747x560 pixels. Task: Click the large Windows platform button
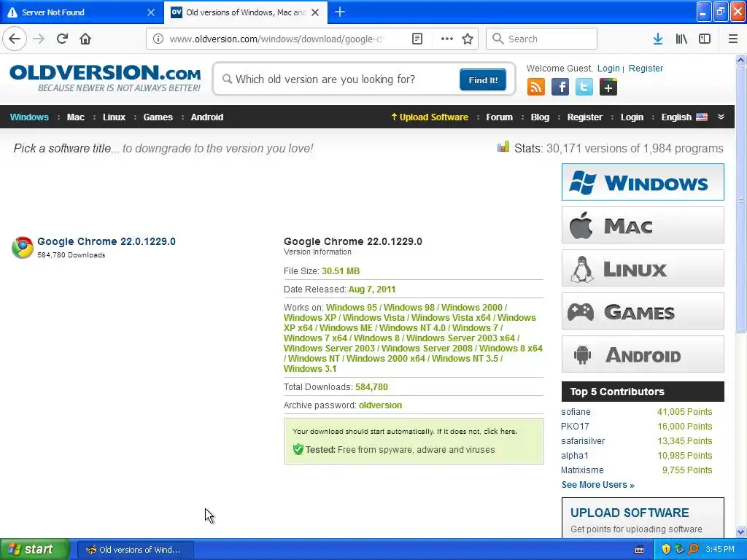[643, 182]
